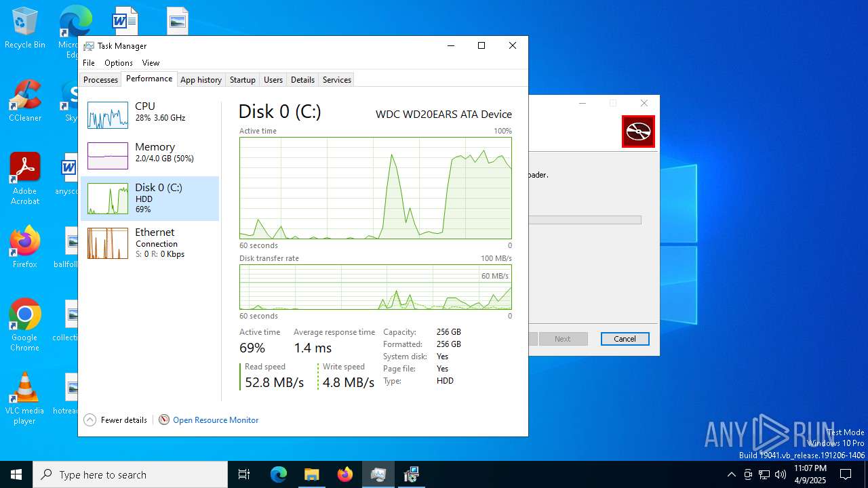868x488 pixels.
Task: Open the Options menu
Action: (x=119, y=63)
